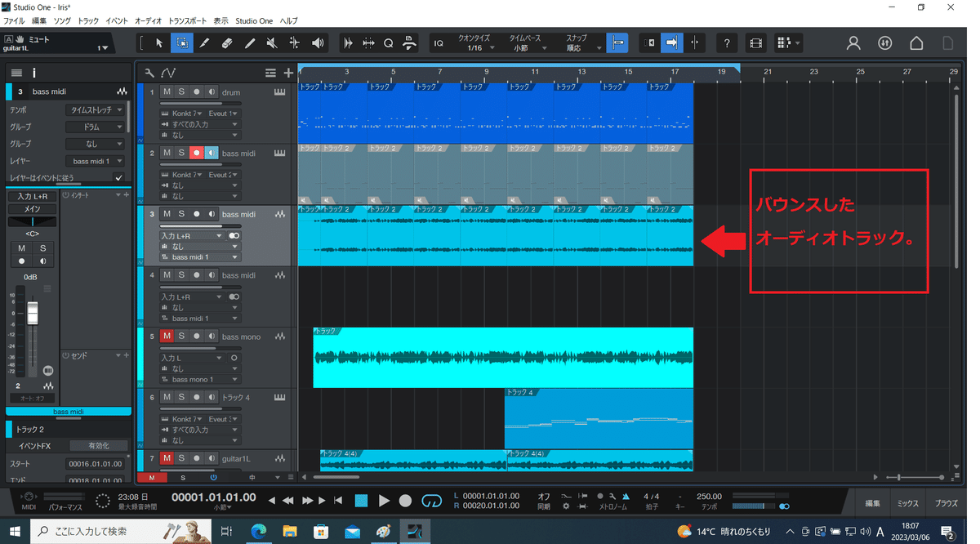Show automation curve icon above track list
The width and height of the screenshot is (980, 544).
(168, 73)
